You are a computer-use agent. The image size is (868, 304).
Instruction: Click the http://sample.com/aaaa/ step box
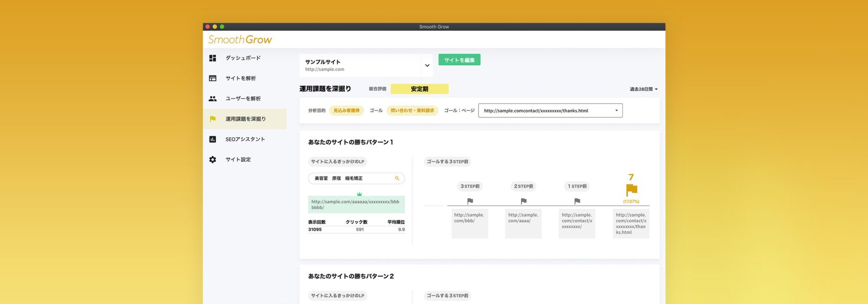tap(523, 223)
